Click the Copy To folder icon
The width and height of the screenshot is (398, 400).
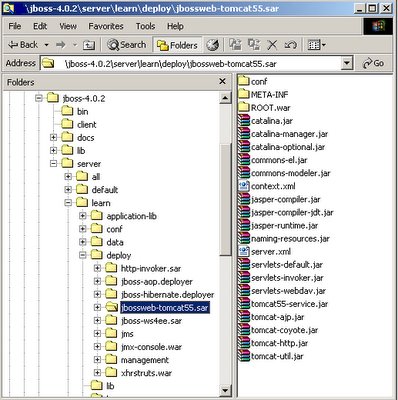254,44
